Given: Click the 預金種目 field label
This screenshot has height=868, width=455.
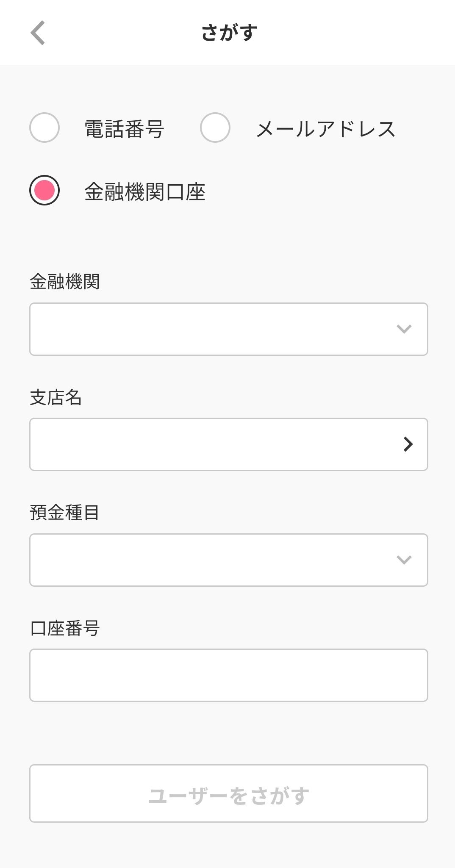Looking at the screenshot, I should tap(65, 513).
